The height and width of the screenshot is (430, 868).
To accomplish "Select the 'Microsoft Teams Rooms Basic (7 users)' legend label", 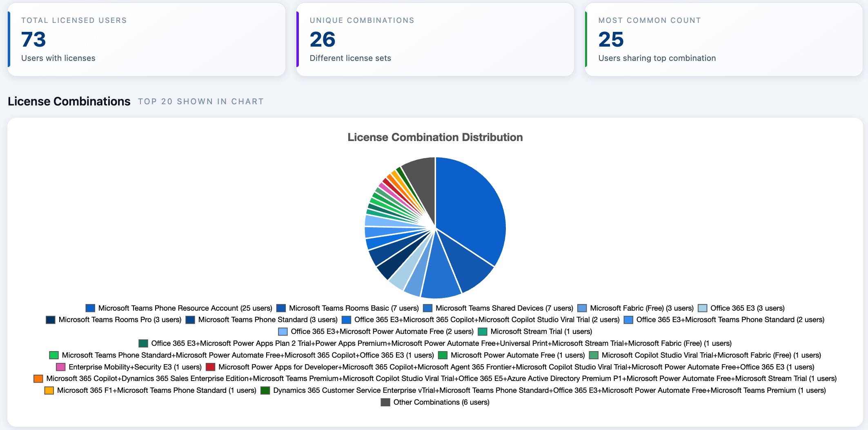I will tap(354, 308).
